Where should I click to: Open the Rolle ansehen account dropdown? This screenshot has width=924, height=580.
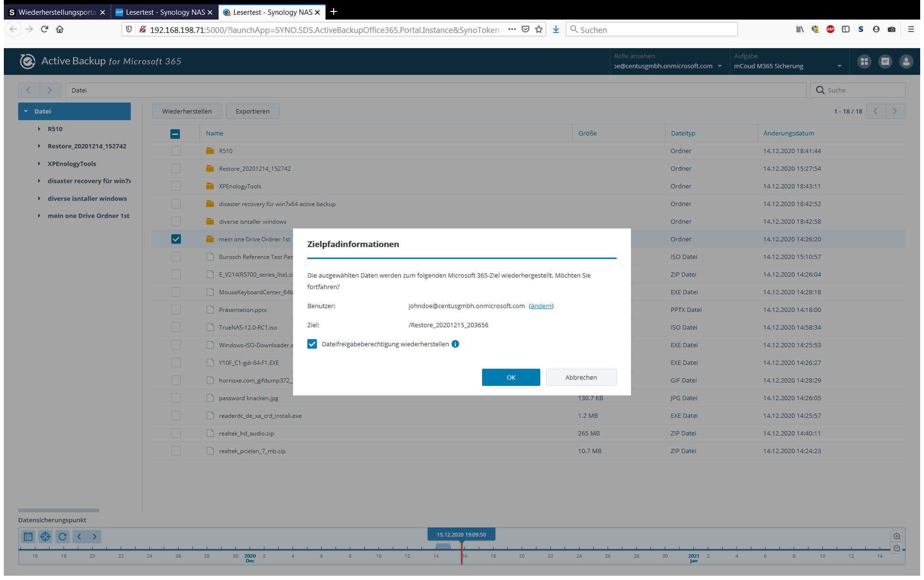[720, 66]
